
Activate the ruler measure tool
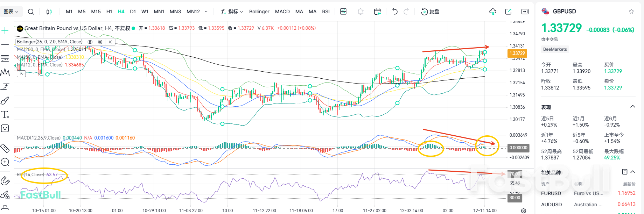[x=5, y=148]
